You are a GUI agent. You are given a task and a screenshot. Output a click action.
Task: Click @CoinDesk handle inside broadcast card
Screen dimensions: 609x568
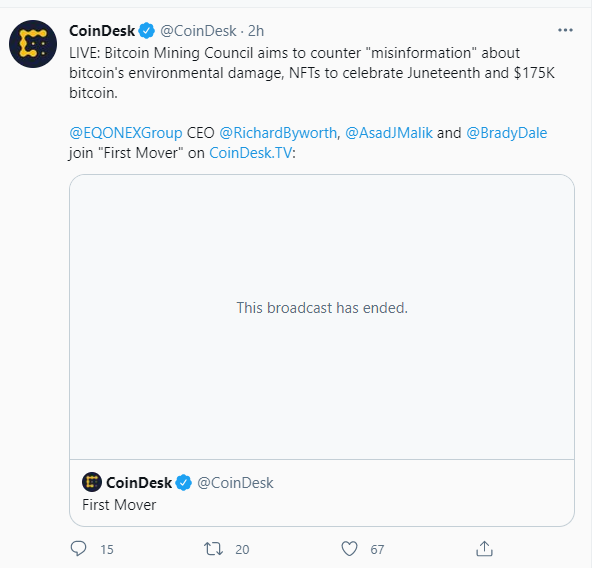pyautogui.click(x=235, y=483)
